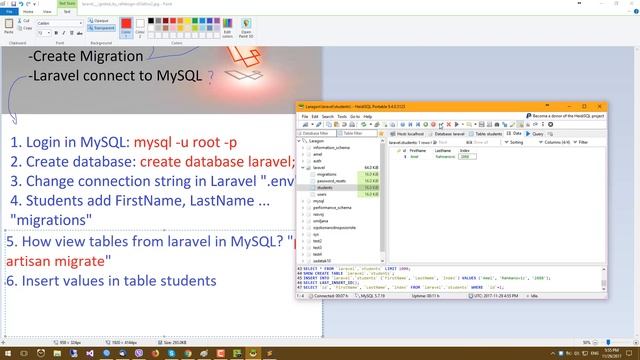Open the Tools menu in HeidiSQL
Image resolution: width=640 pixels, height=360 pixels.
[342, 116]
